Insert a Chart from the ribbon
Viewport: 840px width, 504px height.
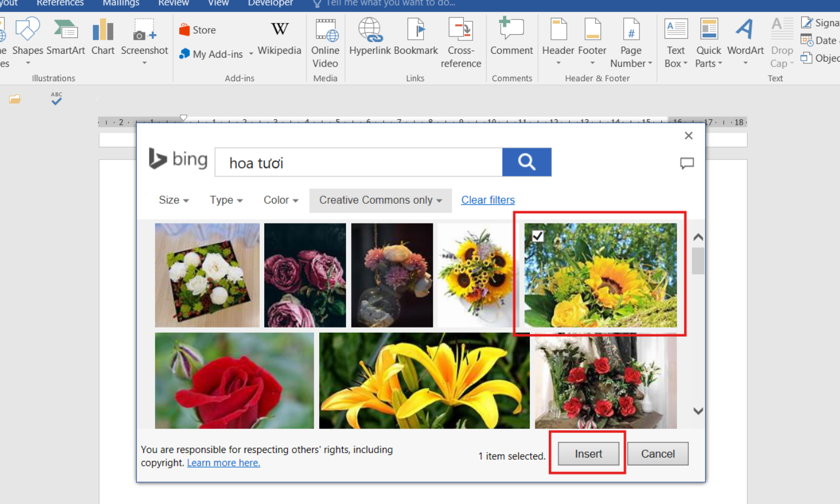click(103, 37)
